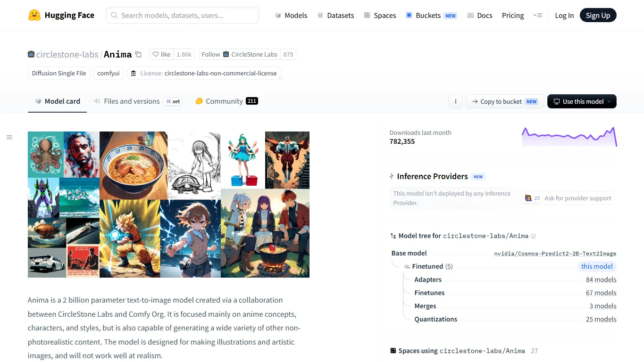Click the xet storage badge
Screen dimensions: 644x362
tap(173, 101)
